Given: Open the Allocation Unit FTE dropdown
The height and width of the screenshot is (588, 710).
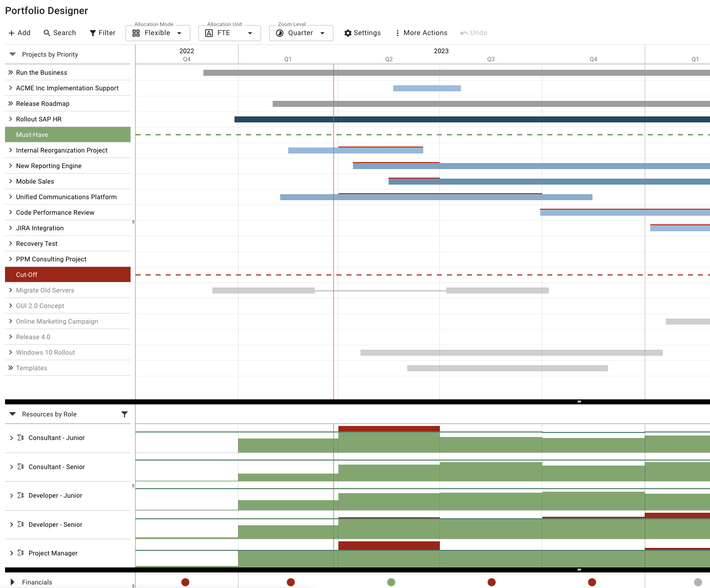Looking at the screenshot, I should pyautogui.click(x=229, y=33).
